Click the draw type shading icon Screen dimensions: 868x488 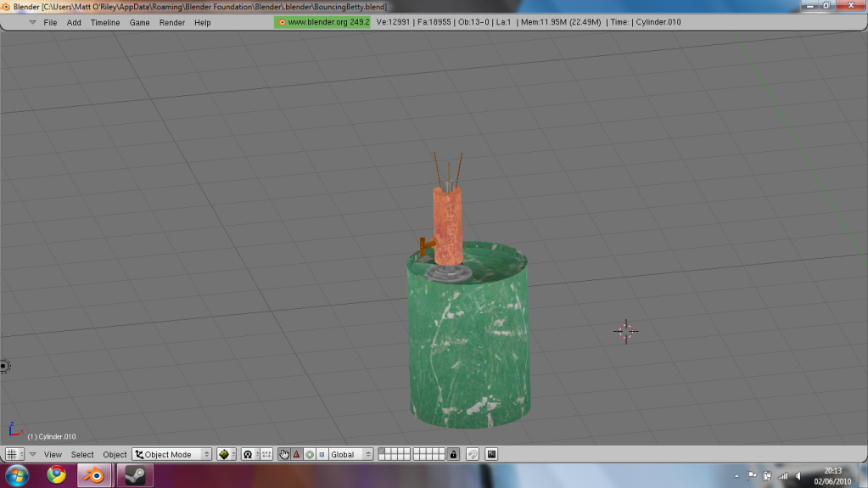pos(226,454)
